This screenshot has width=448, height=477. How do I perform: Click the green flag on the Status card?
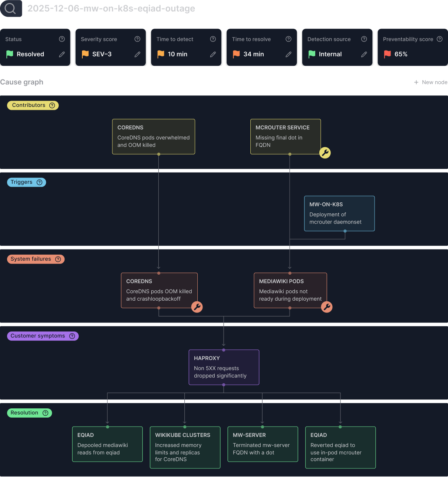[10, 54]
